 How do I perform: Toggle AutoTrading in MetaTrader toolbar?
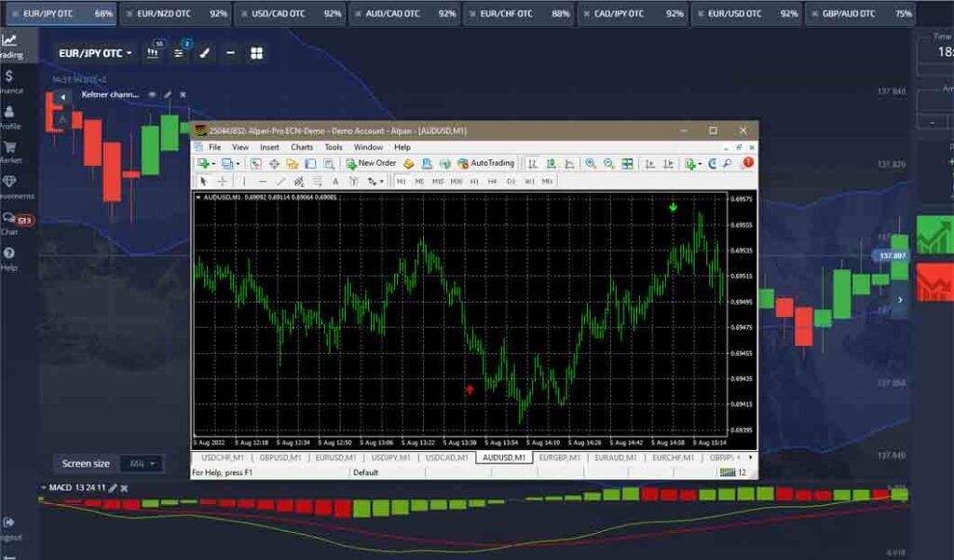[x=485, y=163]
